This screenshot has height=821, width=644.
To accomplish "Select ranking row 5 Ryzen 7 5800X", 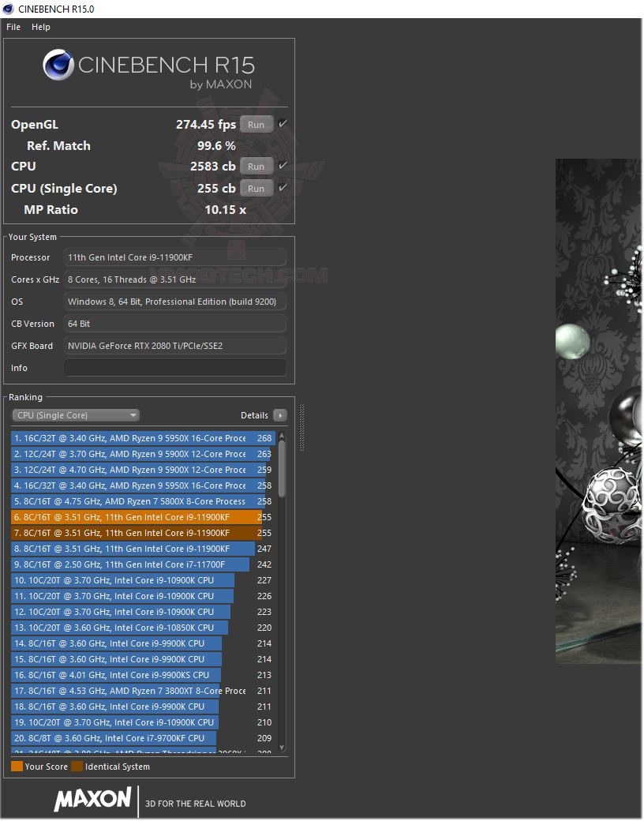I will 142,501.
